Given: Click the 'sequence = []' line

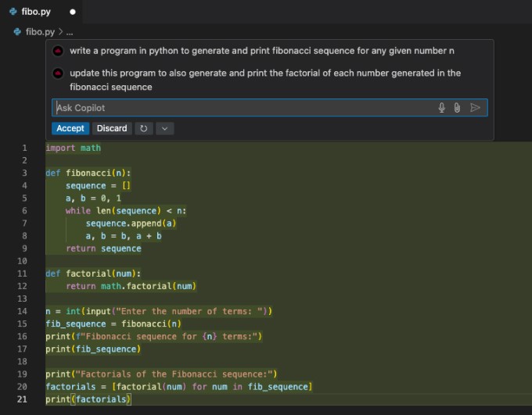Looking at the screenshot, I should click(98, 185).
